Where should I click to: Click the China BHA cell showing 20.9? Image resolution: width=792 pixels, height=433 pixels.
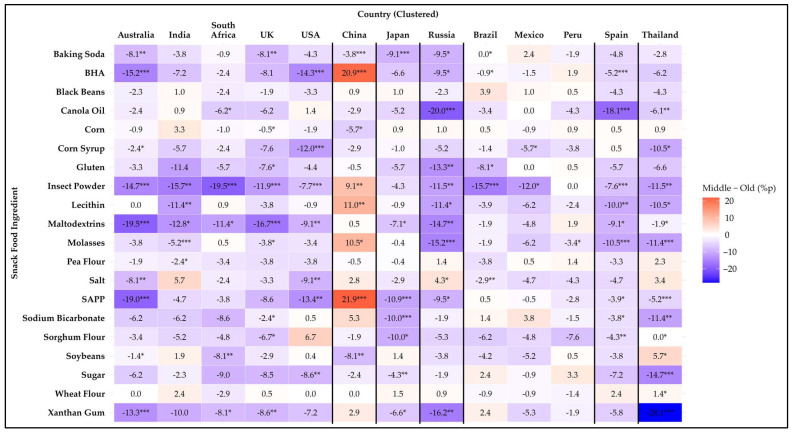click(354, 73)
